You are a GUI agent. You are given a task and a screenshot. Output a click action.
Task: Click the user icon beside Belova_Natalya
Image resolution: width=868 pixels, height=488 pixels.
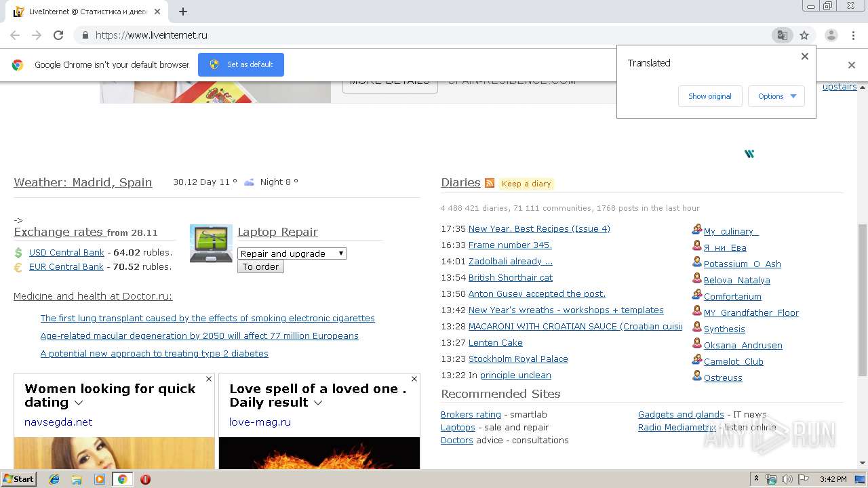coord(696,279)
